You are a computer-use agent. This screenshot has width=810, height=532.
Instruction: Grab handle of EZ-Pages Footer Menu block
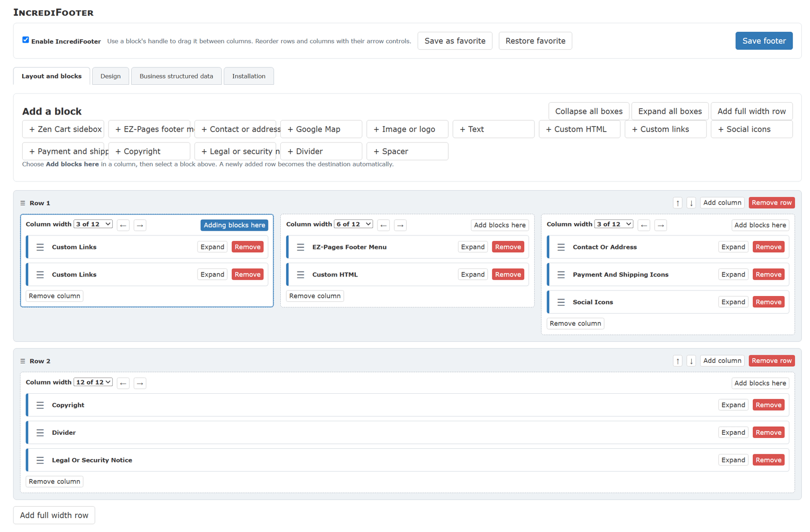click(300, 247)
